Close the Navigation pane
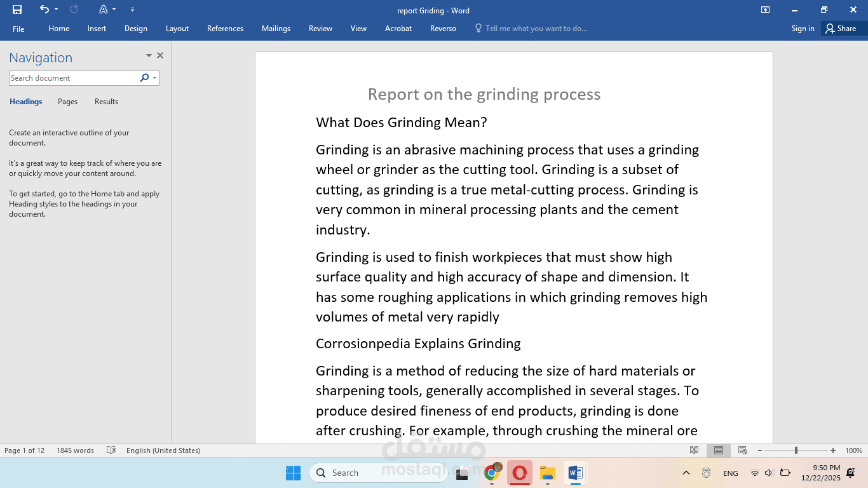 160,55
